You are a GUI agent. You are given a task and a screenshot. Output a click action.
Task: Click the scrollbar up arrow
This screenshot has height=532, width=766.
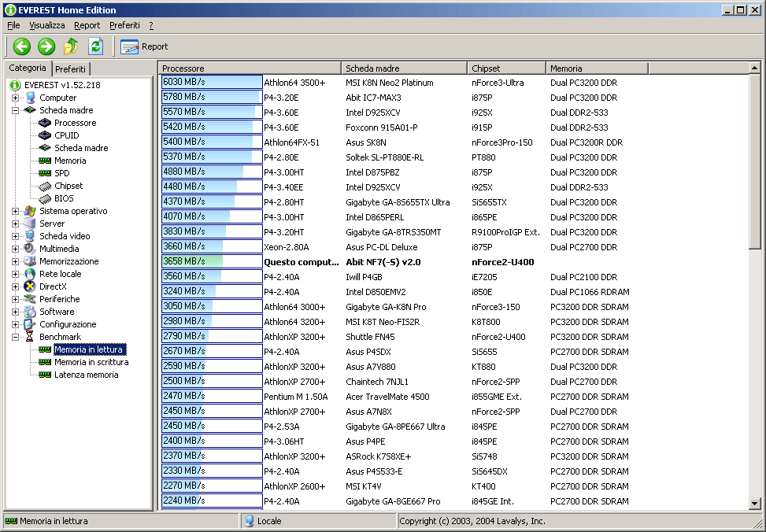click(754, 68)
